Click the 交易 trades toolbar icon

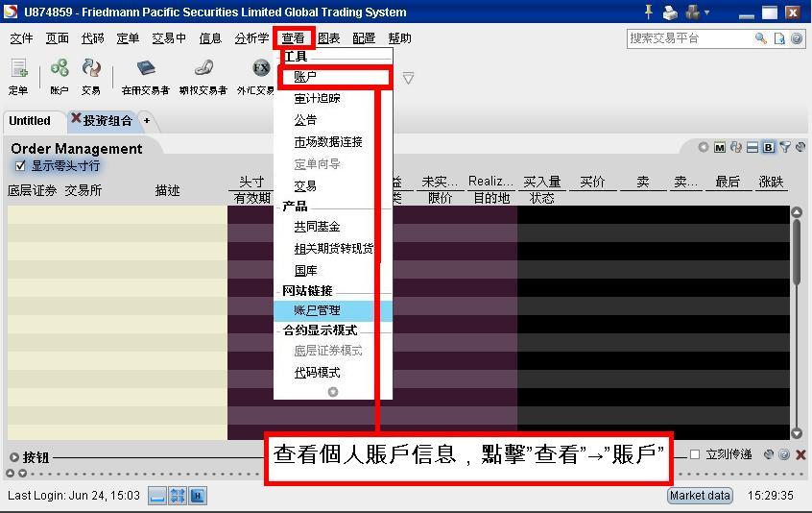click(91, 75)
